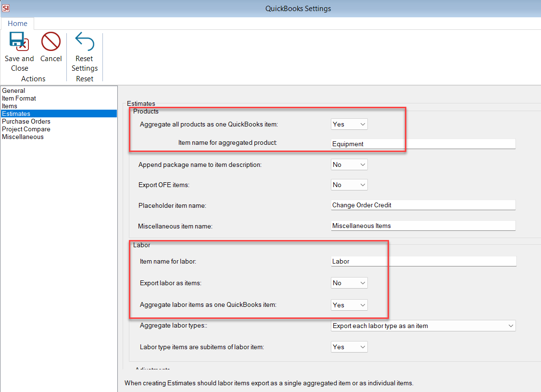Viewport: 541px width, 392px height.
Task: Open the Export labor as items dropdown
Action: point(349,283)
